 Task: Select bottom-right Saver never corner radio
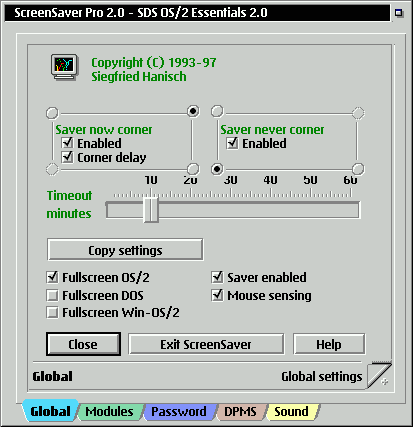pyautogui.click(x=358, y=169)
